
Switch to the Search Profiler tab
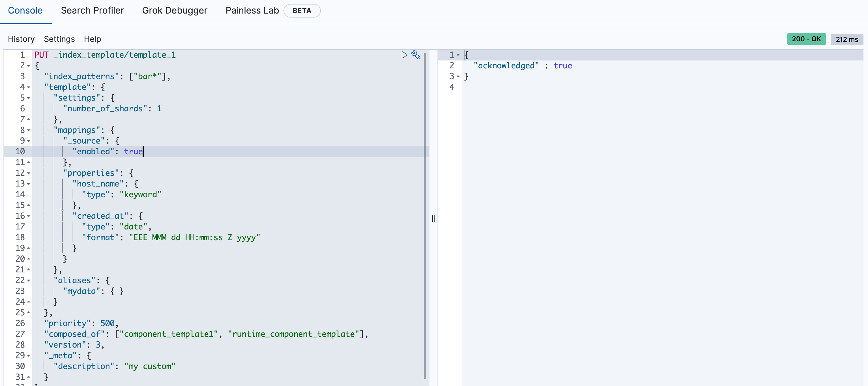pyautogui.click(x=92, y=10)
